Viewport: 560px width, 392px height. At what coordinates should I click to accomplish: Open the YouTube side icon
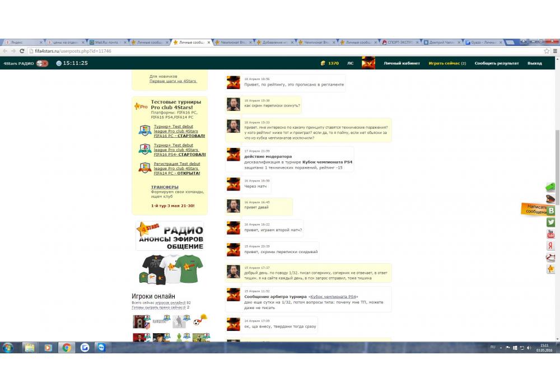click(x=551, y=234)
